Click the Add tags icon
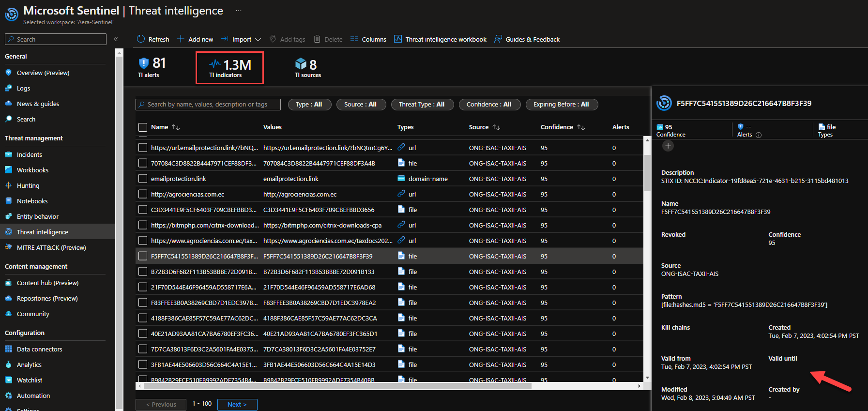The image size is (868, 411). [273, 39]
